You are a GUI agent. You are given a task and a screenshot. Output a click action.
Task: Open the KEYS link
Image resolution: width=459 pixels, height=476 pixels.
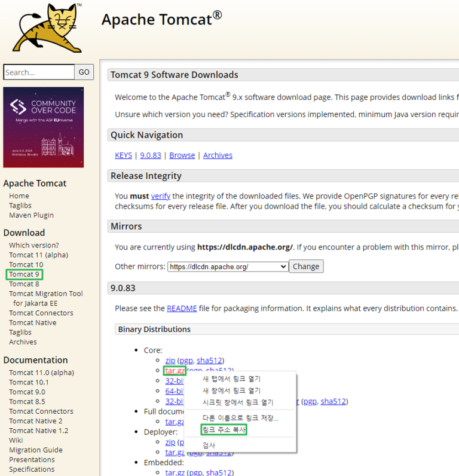tap(124, 155)
